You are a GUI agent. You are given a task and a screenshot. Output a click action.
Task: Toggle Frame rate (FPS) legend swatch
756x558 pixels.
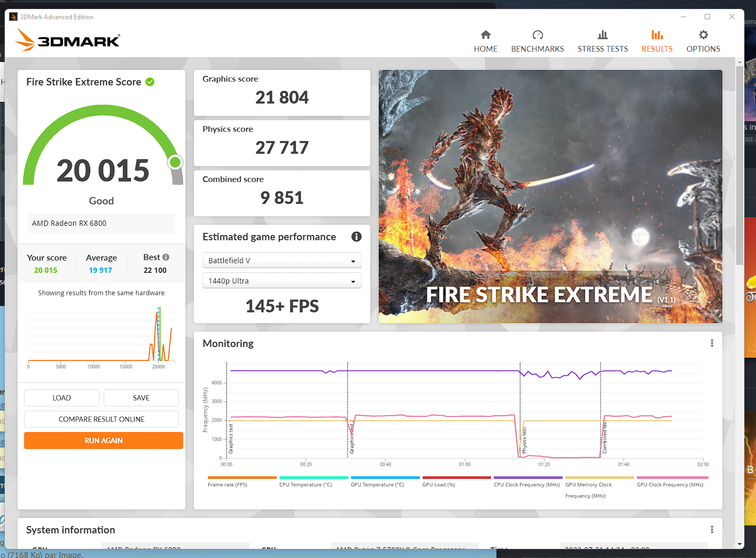pos(242,477)
